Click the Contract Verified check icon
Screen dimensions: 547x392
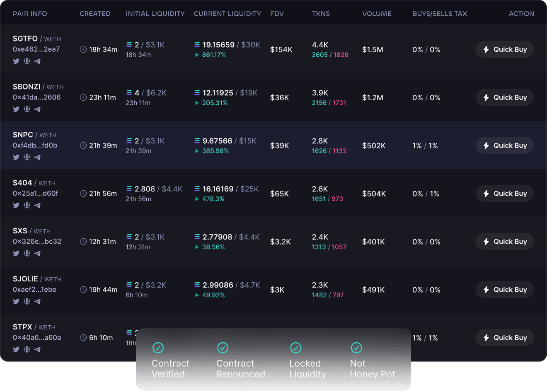click(158, 348)
